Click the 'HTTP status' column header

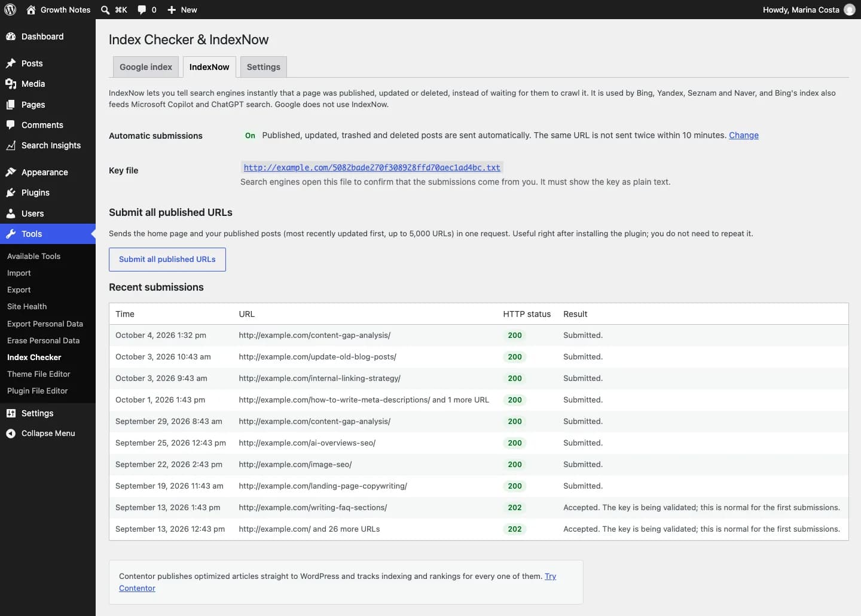click(527, 314)
